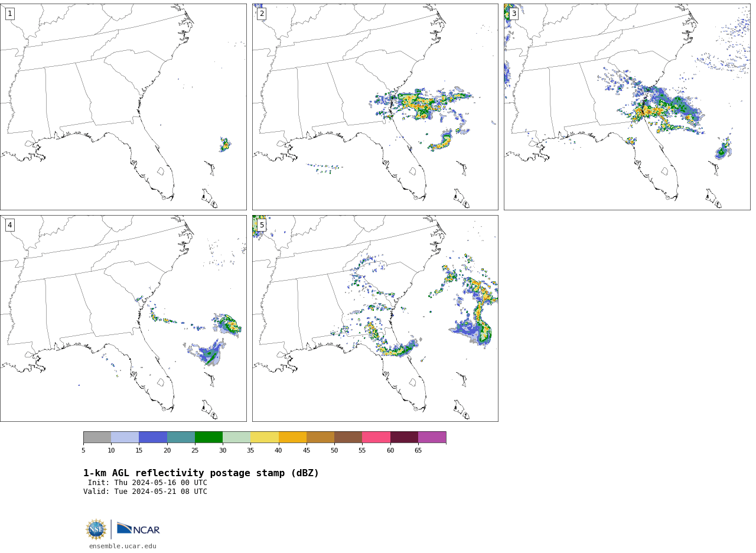Click the purple 65+ dBZ swatch
This screenshot has width=756, height=553.
pyautogui.click(x=432, y=437)
